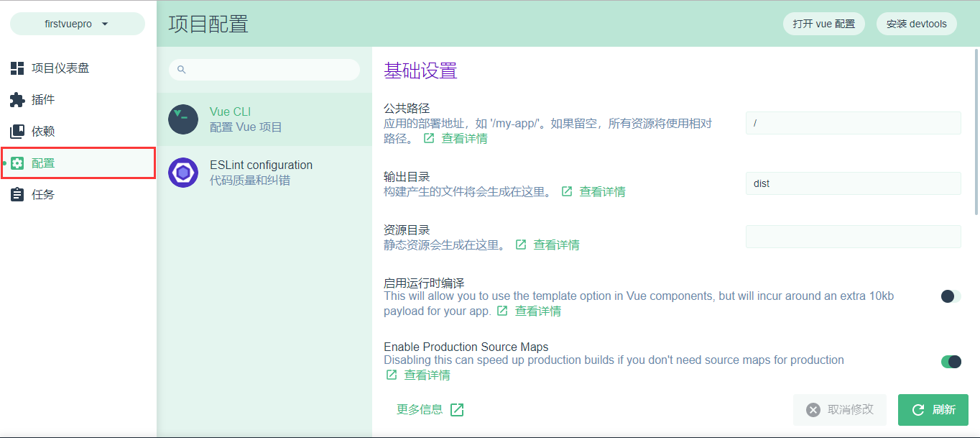980x438 pixels.
Task: Open the firstvuepro project dropdown
Action: [78, 24]
